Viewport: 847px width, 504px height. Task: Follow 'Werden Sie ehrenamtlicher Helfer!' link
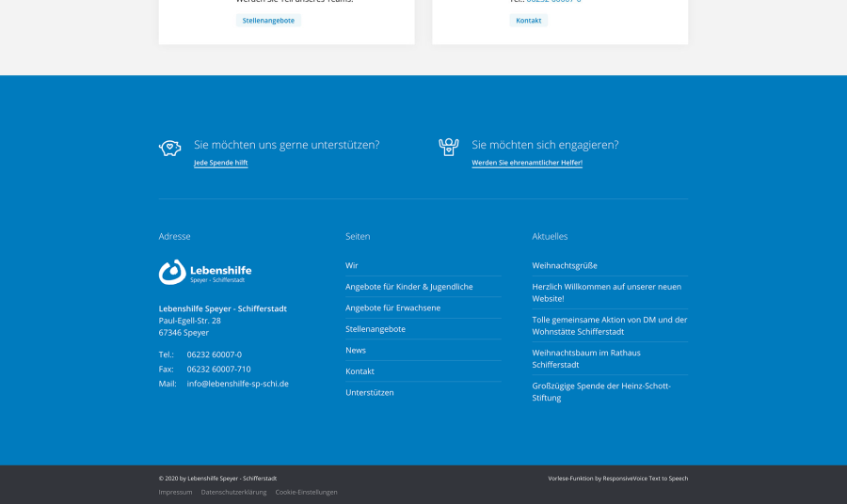point(527,163)
